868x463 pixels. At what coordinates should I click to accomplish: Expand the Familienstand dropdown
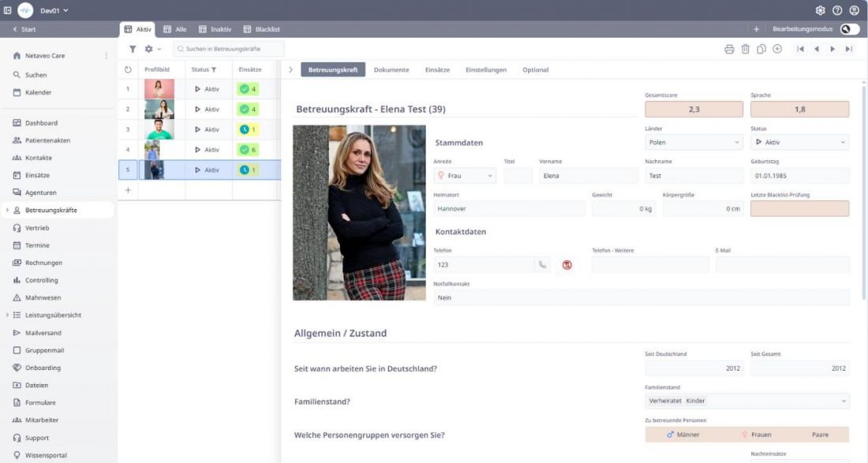[x=746, y=401]
